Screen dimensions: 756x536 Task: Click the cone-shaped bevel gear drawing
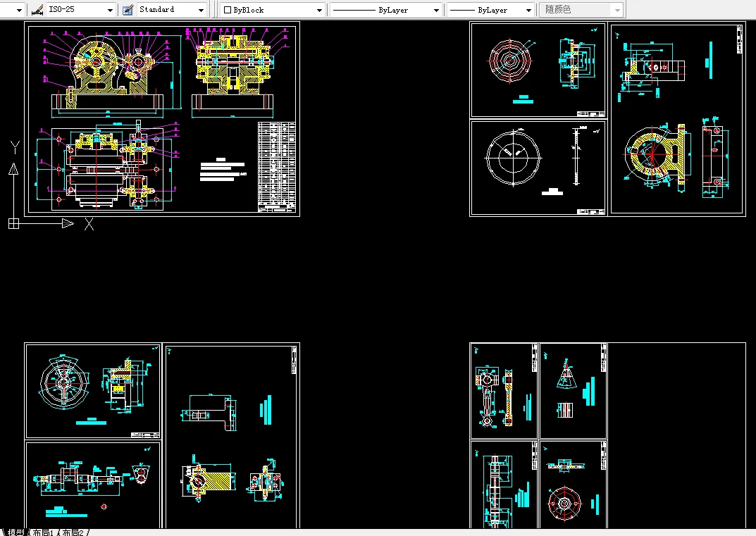(x=566, y=373)
